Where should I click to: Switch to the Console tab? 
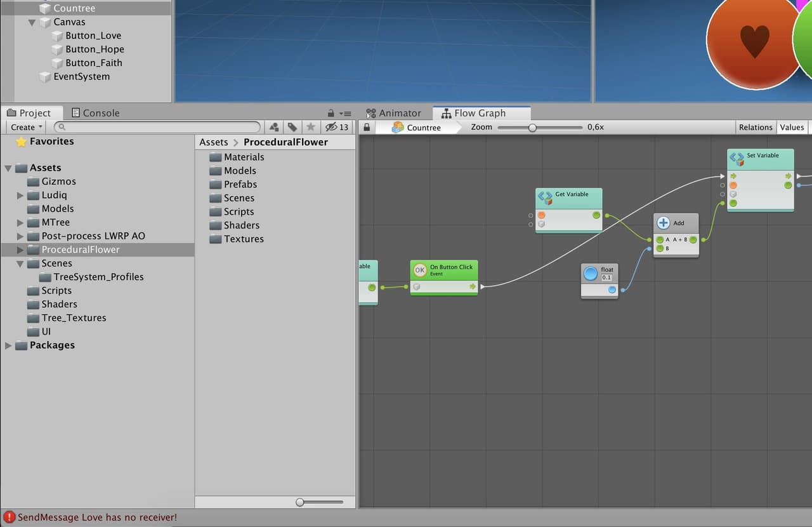[x=95, y=113]
